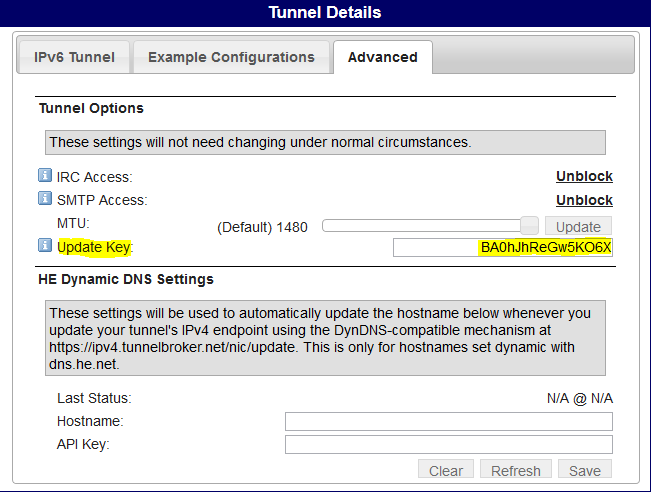Click the info icon beside IRC Access

point(45,175)
